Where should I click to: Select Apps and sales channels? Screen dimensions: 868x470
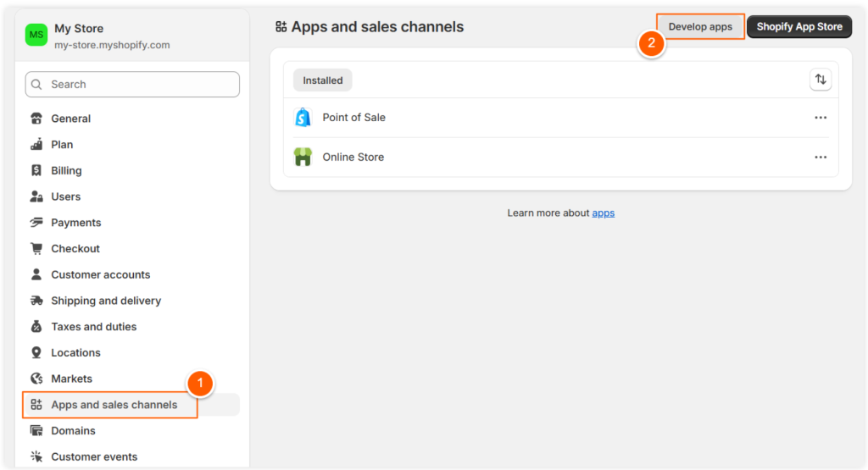click(x=132, y=404)
